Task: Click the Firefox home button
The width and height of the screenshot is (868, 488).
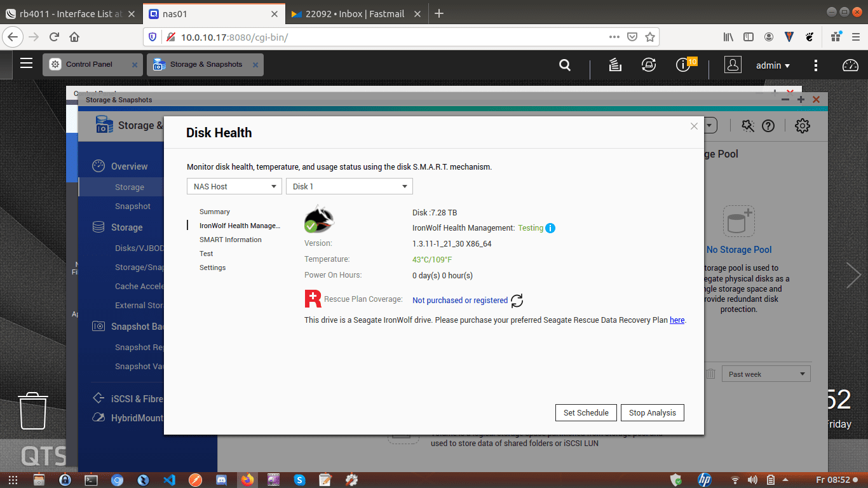Action: 74,37
